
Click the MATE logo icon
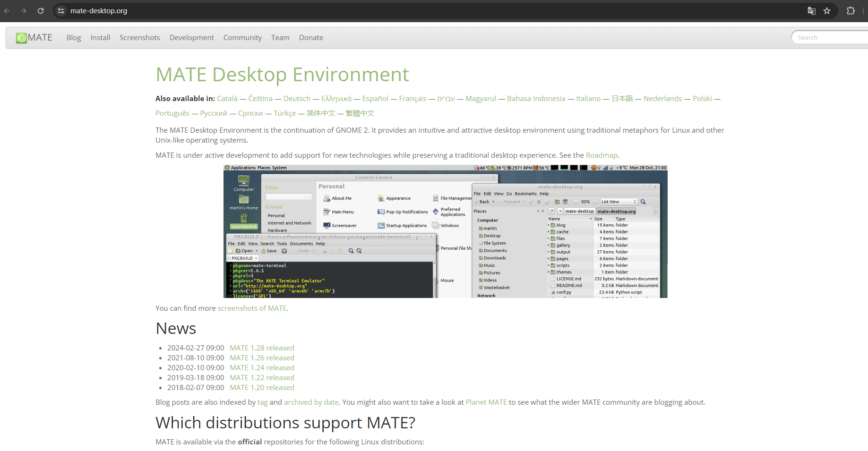[x=21, y=38]
